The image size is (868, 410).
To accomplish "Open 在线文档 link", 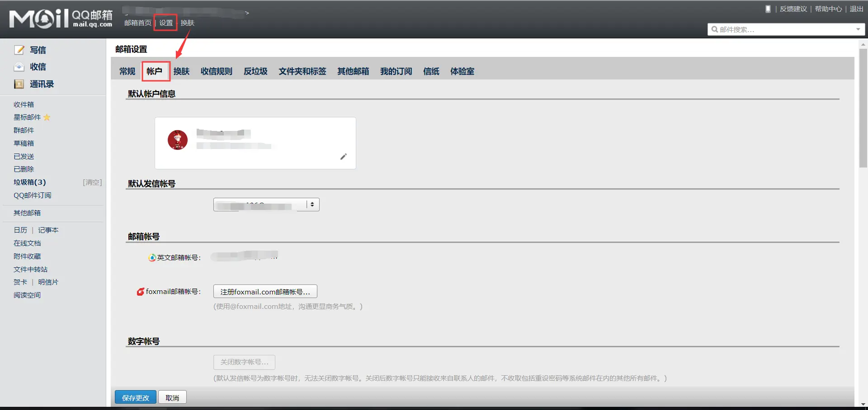I will click(x=27, y=243).
